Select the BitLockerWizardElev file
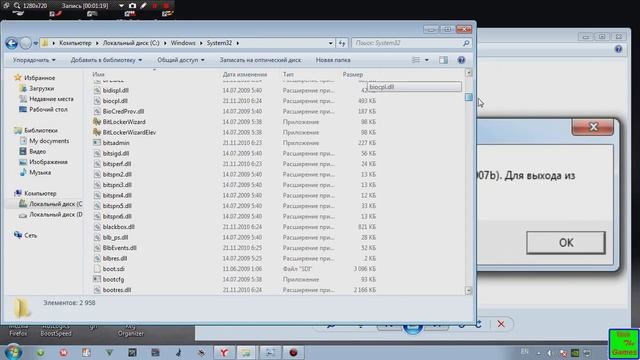The image size is (640, 360). click(129, 132)
